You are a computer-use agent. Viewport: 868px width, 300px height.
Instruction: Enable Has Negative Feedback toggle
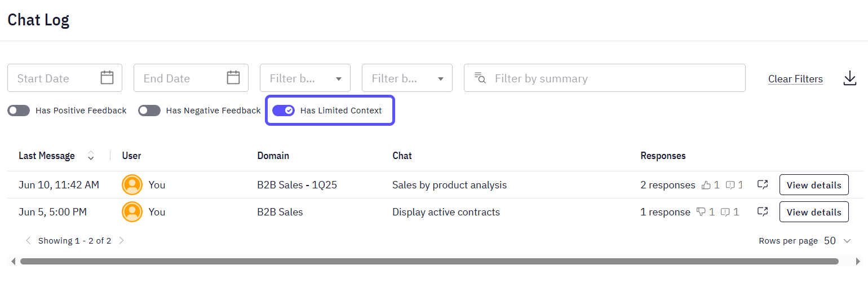[149, 111]
